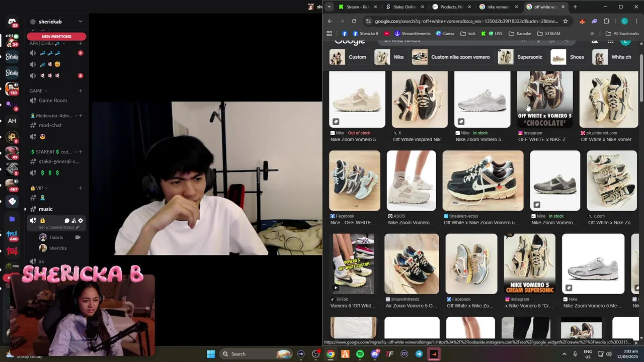Collapse the GAME channel category

38,91
